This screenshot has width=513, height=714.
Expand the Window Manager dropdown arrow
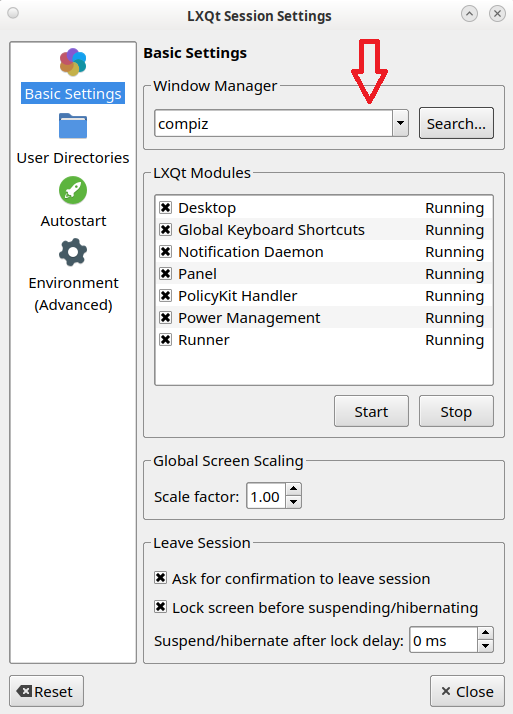(x=400, y=123)
